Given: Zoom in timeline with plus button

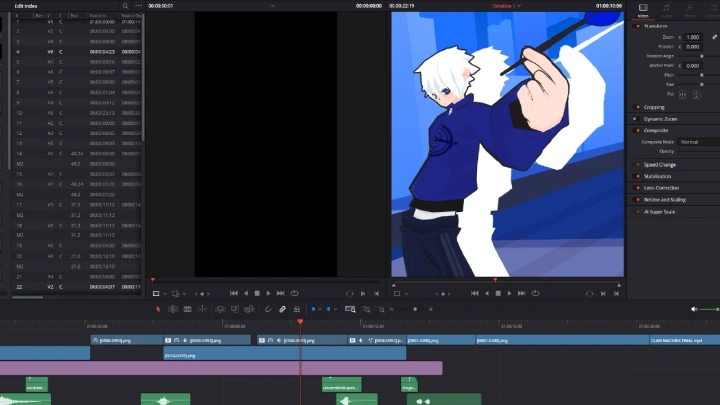Looking at the screenshot, I should pos(431,309).
